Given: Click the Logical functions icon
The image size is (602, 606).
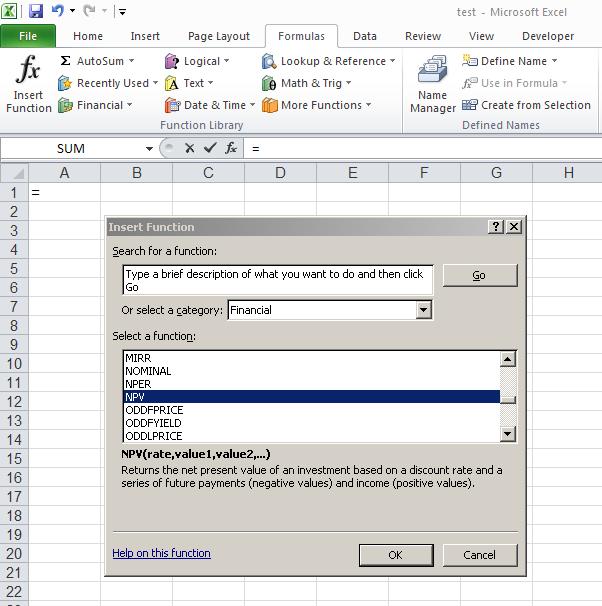Looking at the screenshot, I should point(172,61).
